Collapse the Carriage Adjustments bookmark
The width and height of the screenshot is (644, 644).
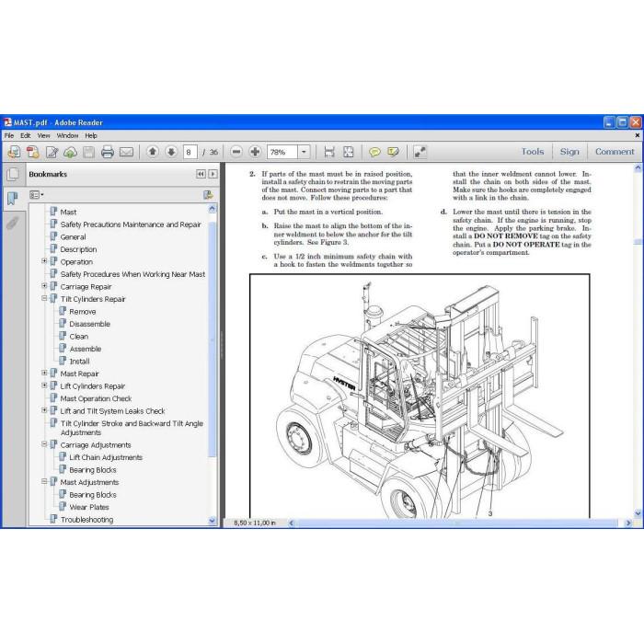point(44,444)
